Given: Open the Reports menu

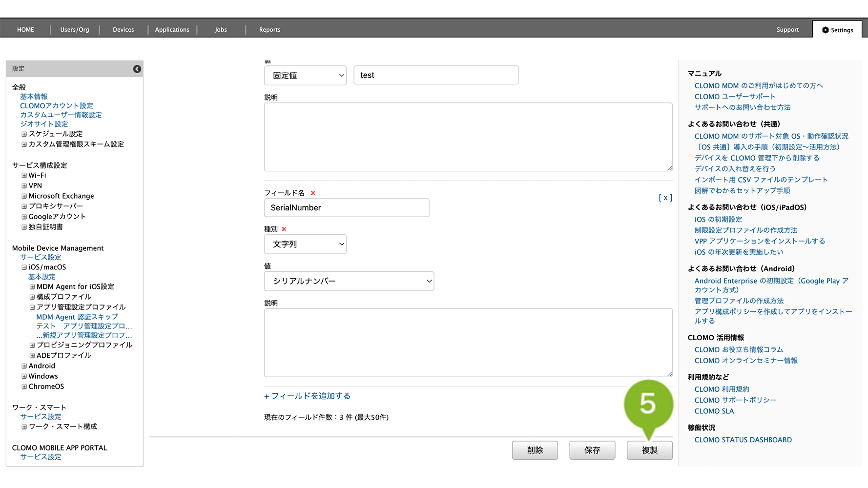Looking at the screenshot, I should coord(269,30).
